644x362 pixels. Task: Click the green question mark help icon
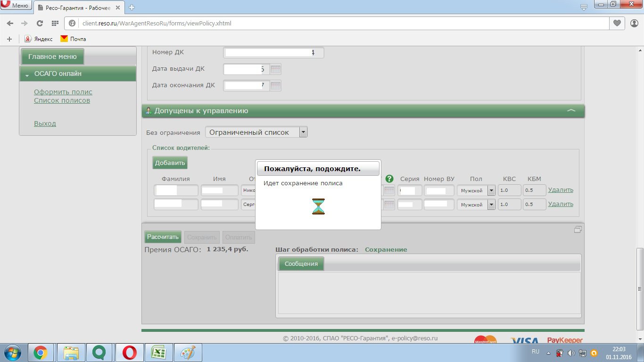coord(389,179)
